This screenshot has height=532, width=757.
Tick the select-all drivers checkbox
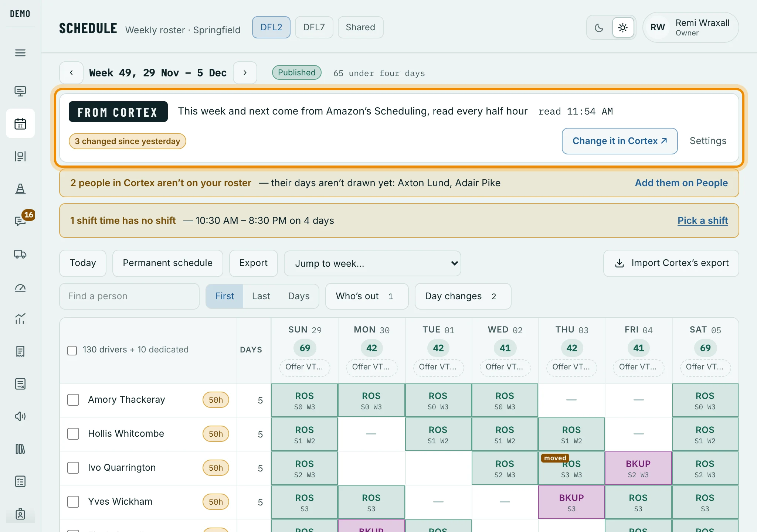point(72,350)
